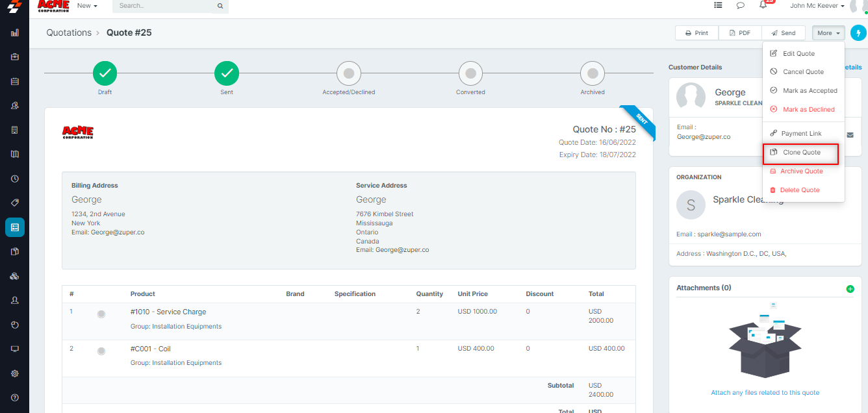Select Mark as Accepted menu option
The width and height of the screenshot is (868, 413).
(x=810, y=91)
